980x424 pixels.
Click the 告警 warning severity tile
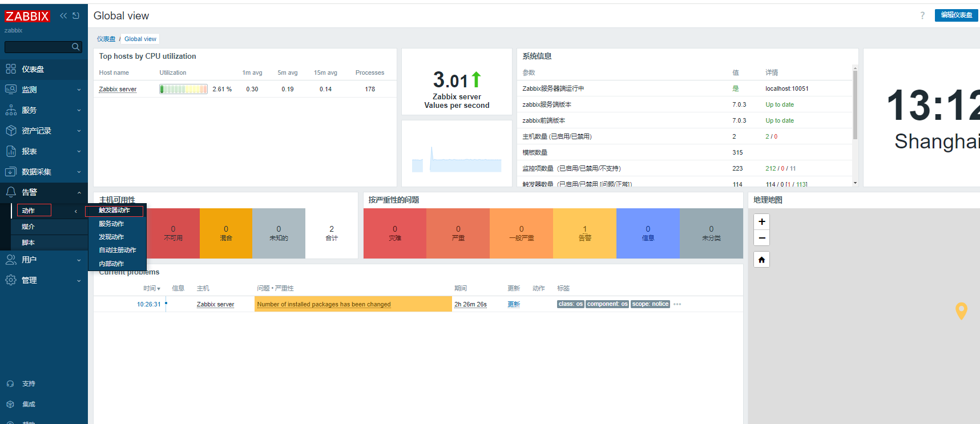click(585, 233)
